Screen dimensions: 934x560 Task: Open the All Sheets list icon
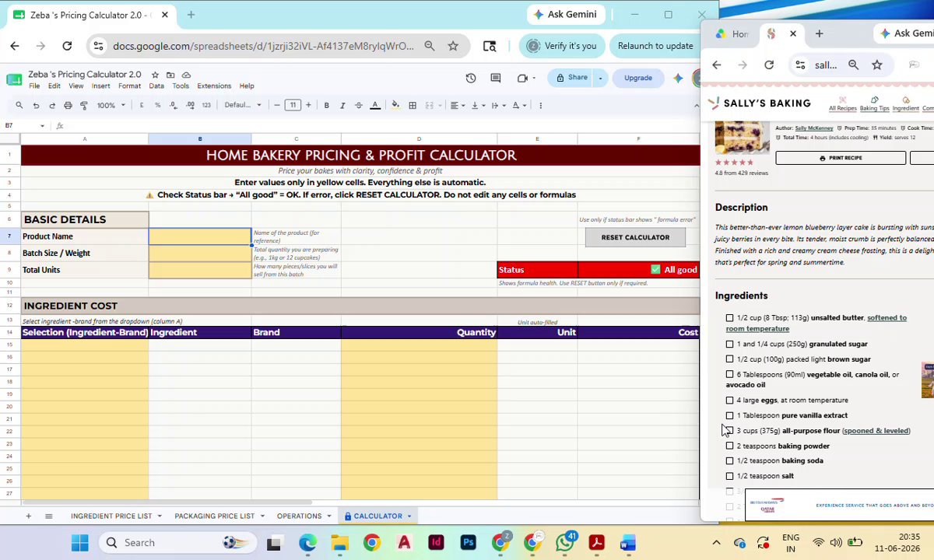(48, 516)
